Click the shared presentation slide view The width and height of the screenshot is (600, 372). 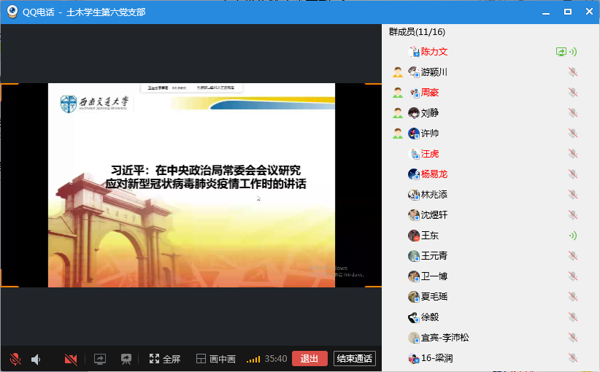point(191,185)
